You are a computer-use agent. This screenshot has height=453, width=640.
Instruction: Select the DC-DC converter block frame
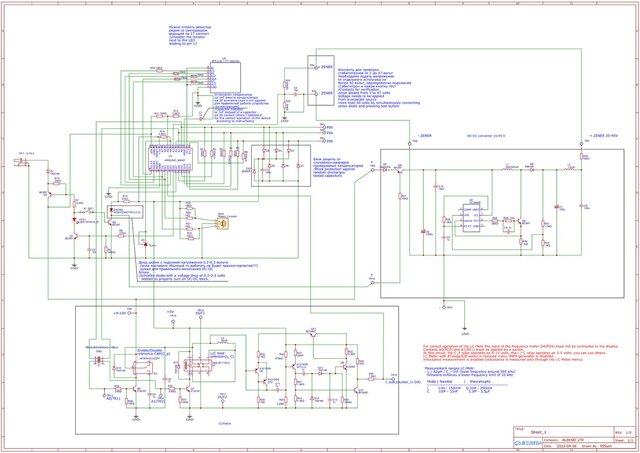tap(502, 223)
